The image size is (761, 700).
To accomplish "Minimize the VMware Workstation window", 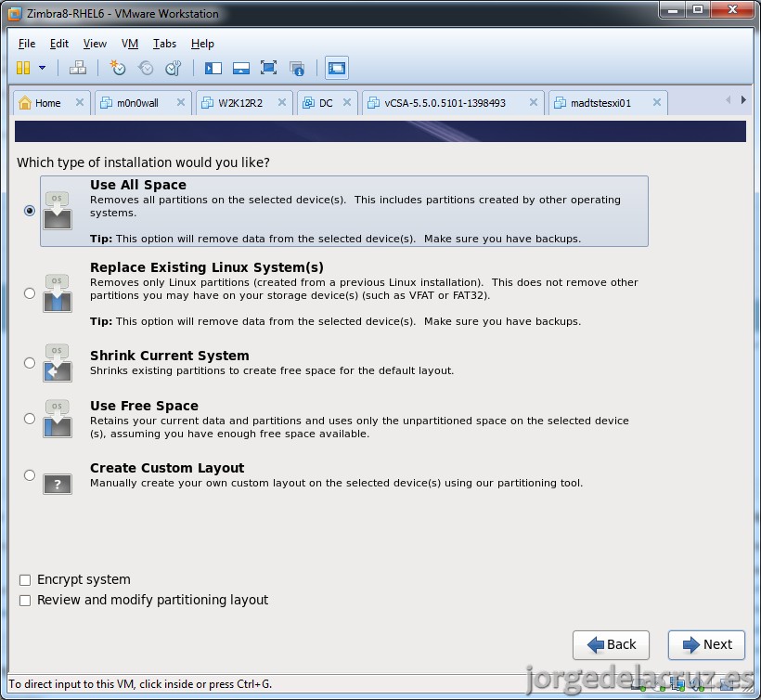I will click(x=673, y=9).
